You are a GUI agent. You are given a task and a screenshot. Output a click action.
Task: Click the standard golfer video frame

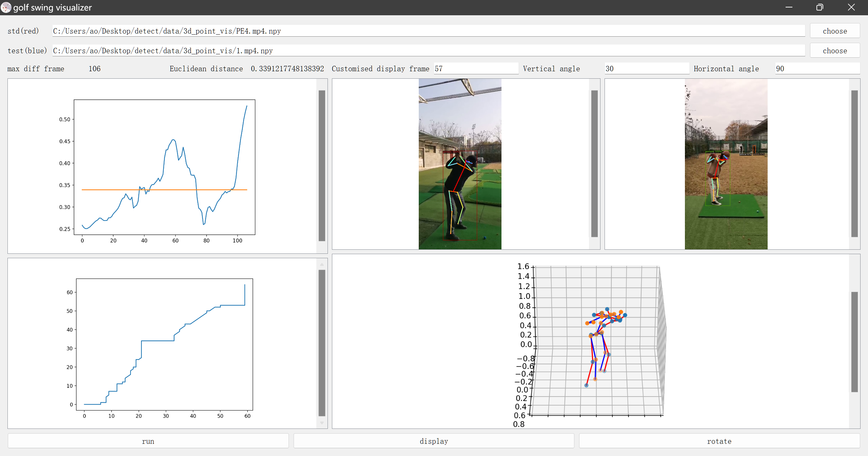pyautogui.click(x=460, y=164)
